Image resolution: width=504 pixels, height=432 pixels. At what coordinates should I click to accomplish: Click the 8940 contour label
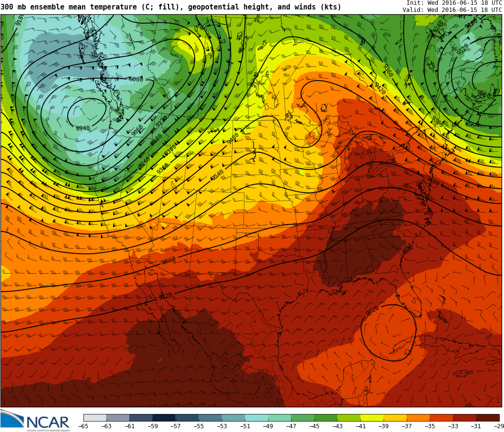83,128
